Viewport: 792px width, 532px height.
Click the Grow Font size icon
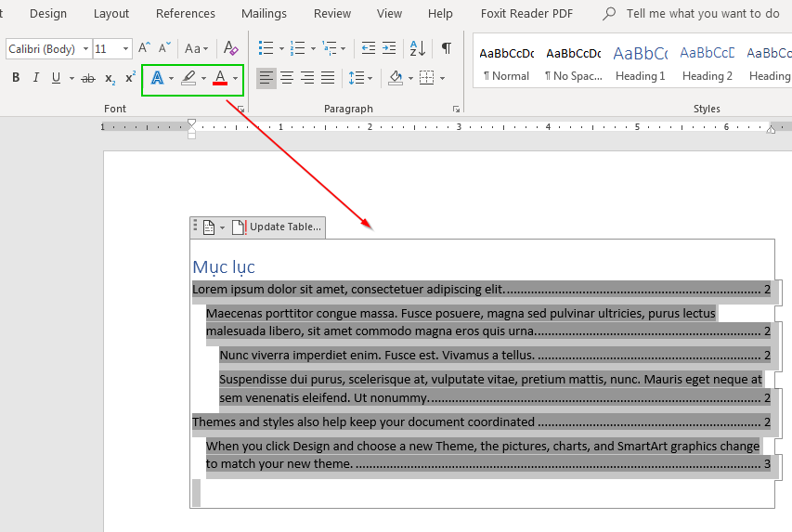pos(144,48)
